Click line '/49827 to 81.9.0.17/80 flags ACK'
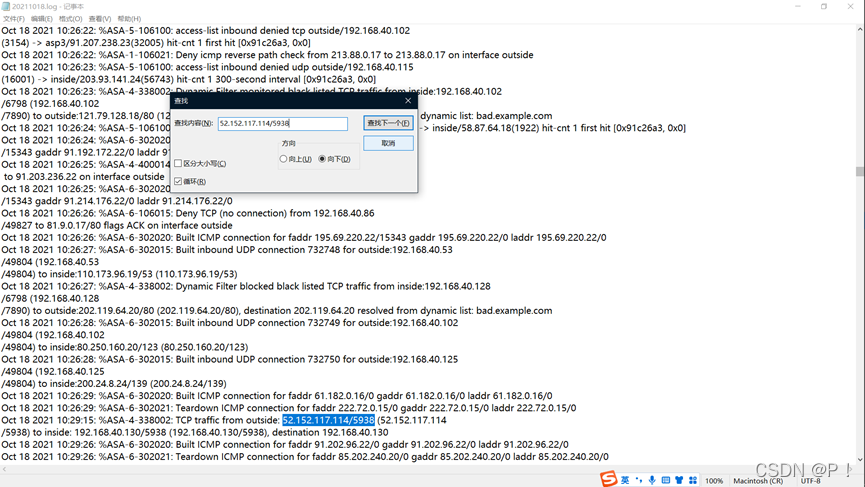Image resolution: width=865 pixels, height=487 pixels. coord(116,226)
